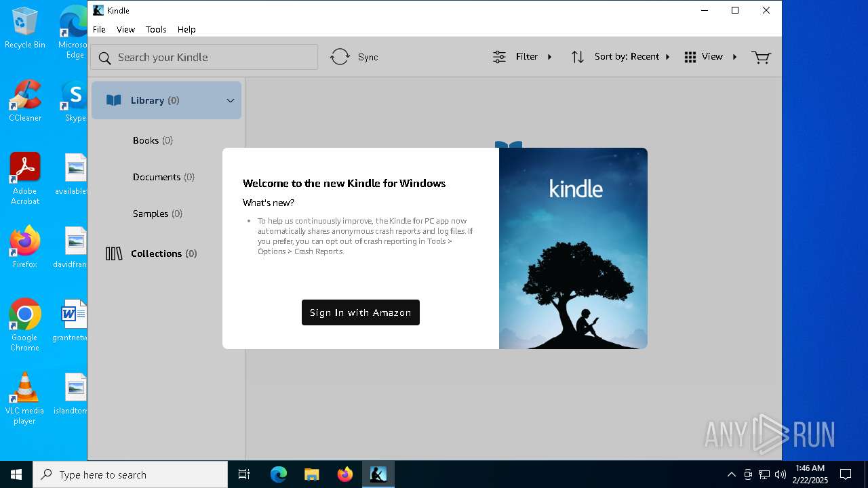
Task: Select VLC media player desktop icon
Action: click(x=25, y=399)
